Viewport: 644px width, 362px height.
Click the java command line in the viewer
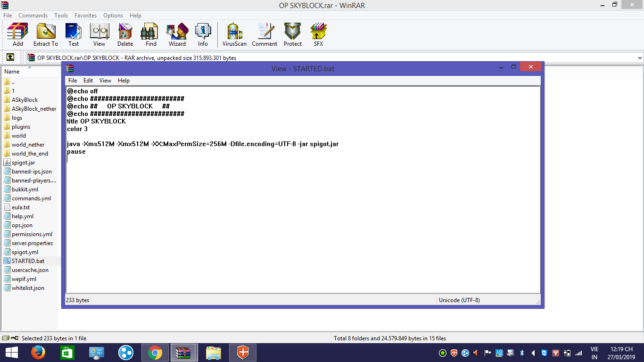coord(203,144)
